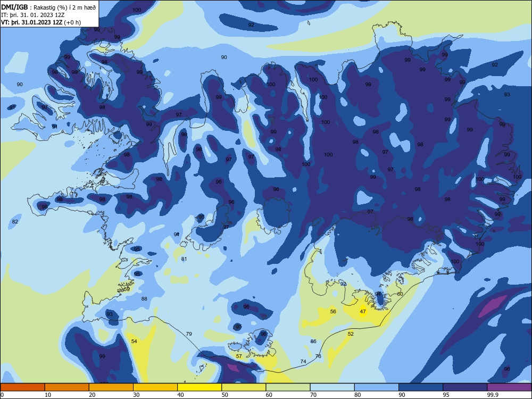Click the humidity value 59 on the map
Image resolution: width=532 pixels, height=399 pixels.
[x=127, y=289]
